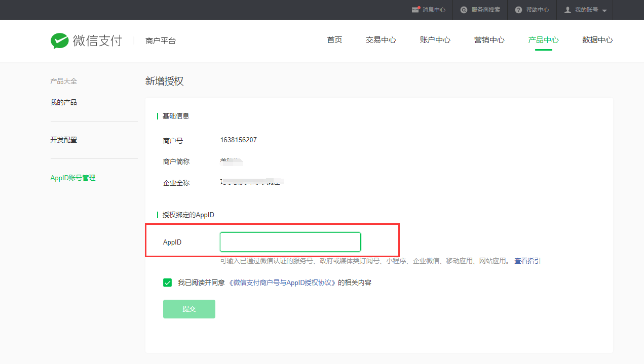Open the 查看指引 link

pos(527,261)
